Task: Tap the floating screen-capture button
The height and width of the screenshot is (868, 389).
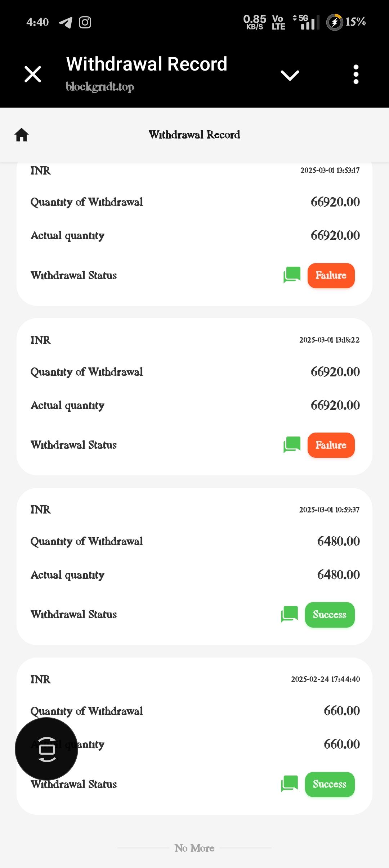Action: click(46, 749)
